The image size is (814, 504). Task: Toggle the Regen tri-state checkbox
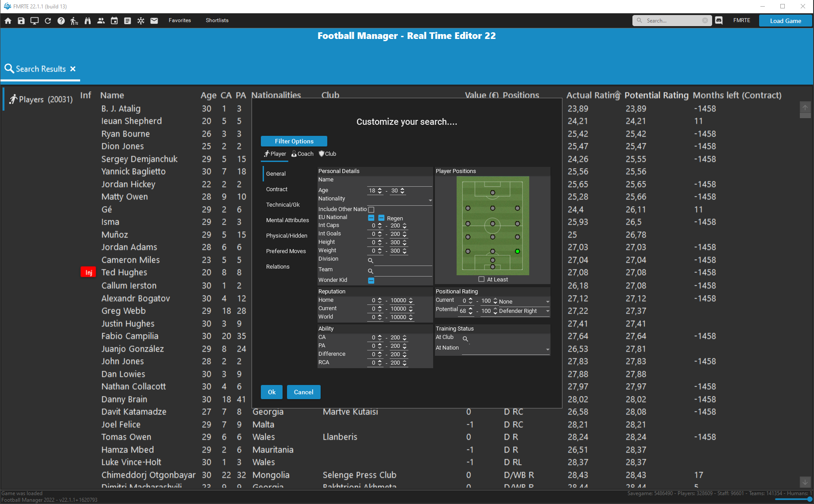(x=381, y=218)
